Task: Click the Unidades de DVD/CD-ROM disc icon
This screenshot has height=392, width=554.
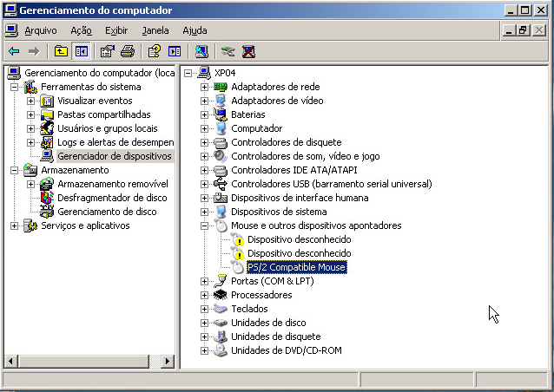Action: pyautogui.click(x=221, y=350)
